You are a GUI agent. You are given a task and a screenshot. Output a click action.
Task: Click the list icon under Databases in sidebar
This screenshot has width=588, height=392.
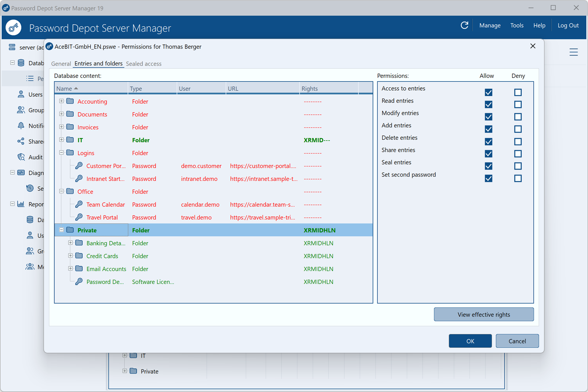pos(30,78)
